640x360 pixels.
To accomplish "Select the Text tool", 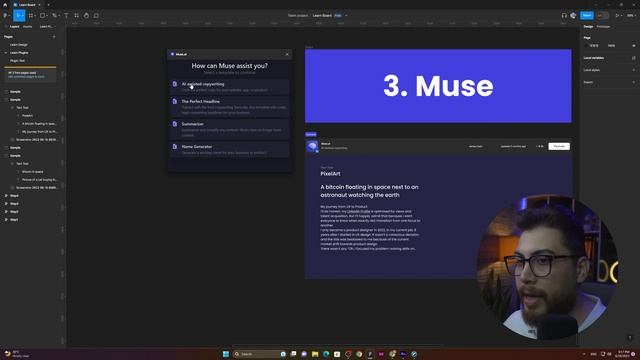I will [66, 16].
